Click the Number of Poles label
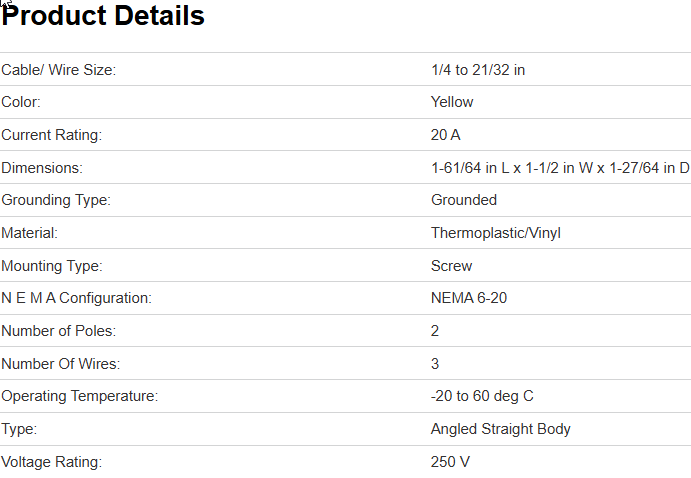Viewport: 691px width, 478px height. tap(56, 331)
